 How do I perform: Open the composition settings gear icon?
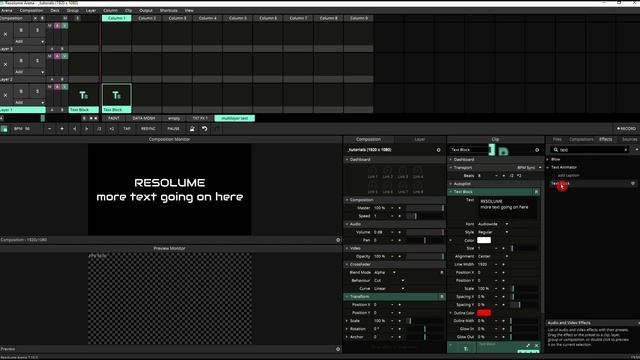[x=439, y=150]
